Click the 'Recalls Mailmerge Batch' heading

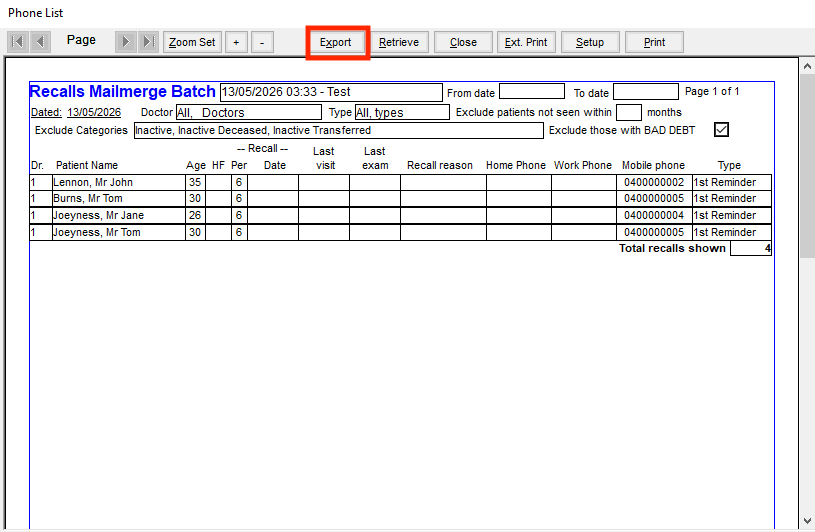[122, 91]
